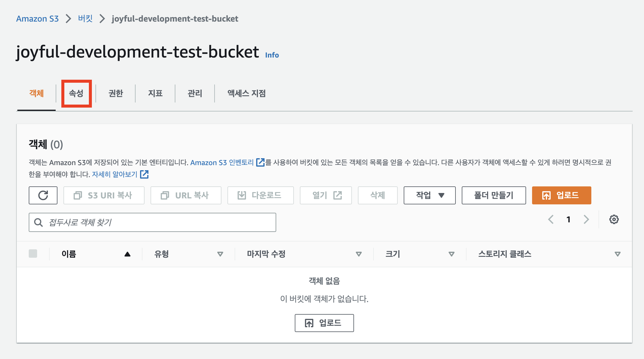The image size is (644, 359).
Task: Toggle the select-all objects checkbox
Action: coord(33,254)
